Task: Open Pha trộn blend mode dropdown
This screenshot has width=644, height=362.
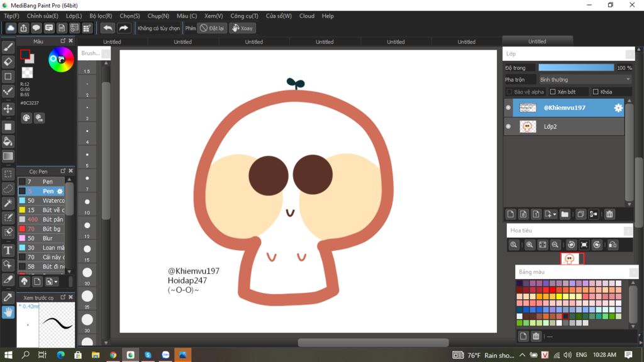Action: click(585, 80)
